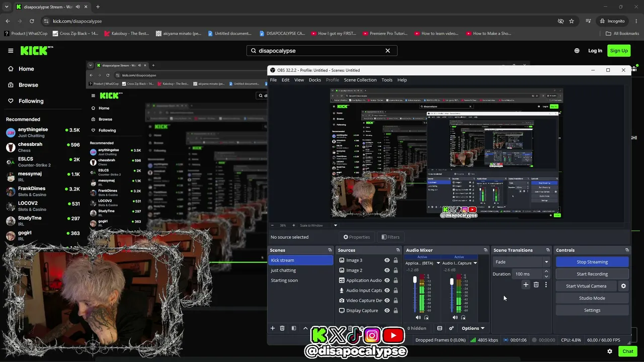Image resolution: width=644 pixels, height=362 pixels.
Task: Hide the Display Capture source
Action: pyautogui.click(x=387, y=311)
